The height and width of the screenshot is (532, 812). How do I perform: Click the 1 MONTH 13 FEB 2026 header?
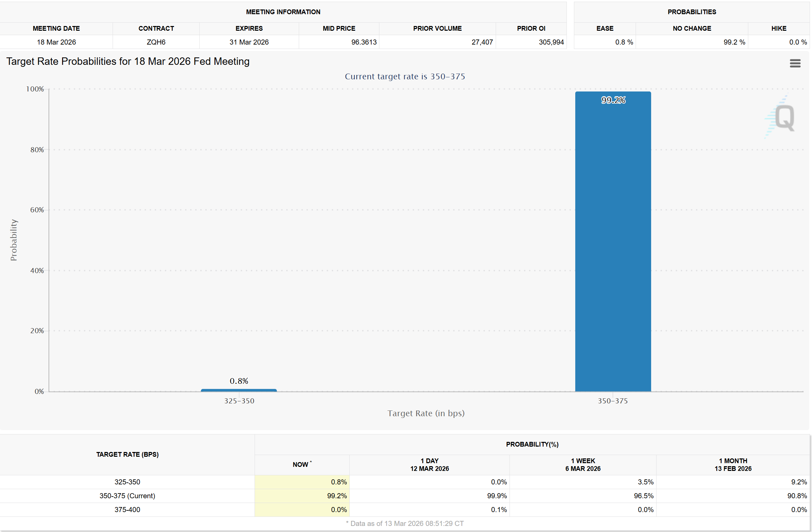[x=733, y=465]
